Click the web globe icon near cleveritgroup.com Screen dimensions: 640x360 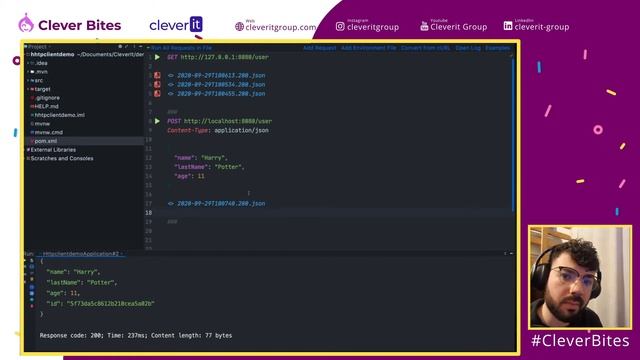pos(239,27)
